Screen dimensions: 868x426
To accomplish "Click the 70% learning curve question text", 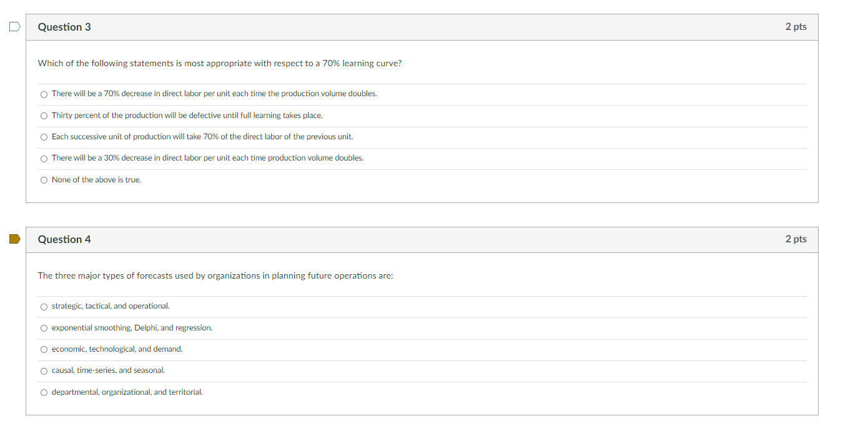I will (x=219, y=63).
